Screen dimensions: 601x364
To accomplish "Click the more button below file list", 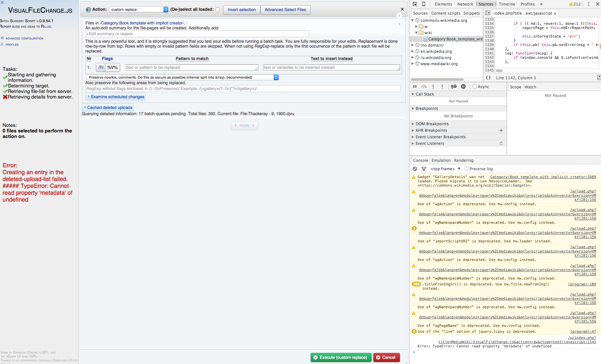I will coord(244,126).
